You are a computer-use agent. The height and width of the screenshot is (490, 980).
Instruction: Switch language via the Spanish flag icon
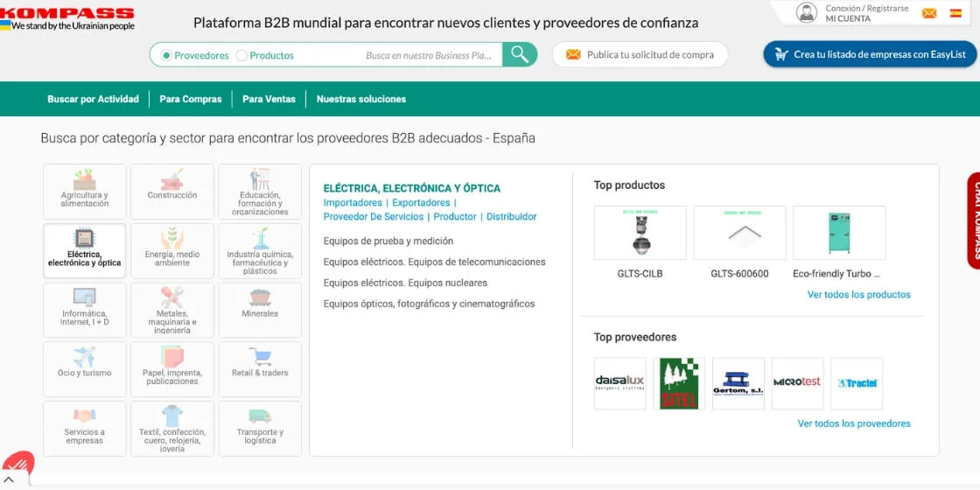(x=955, y=13)
